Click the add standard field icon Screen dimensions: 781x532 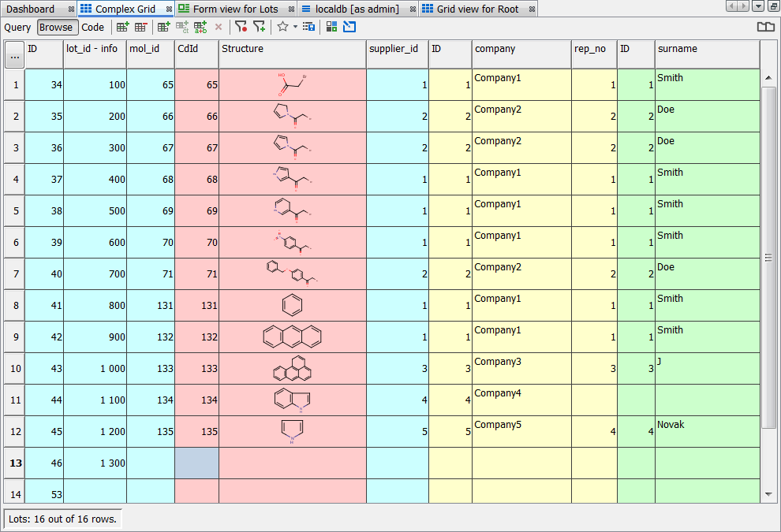click(164, 27)
